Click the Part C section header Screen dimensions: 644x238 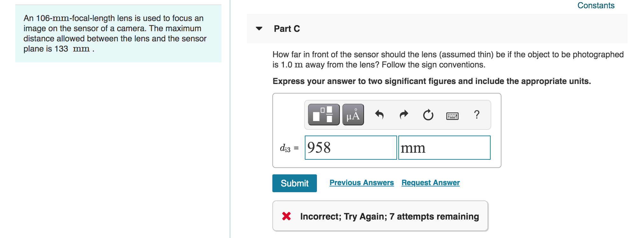[x=286, y=29]
